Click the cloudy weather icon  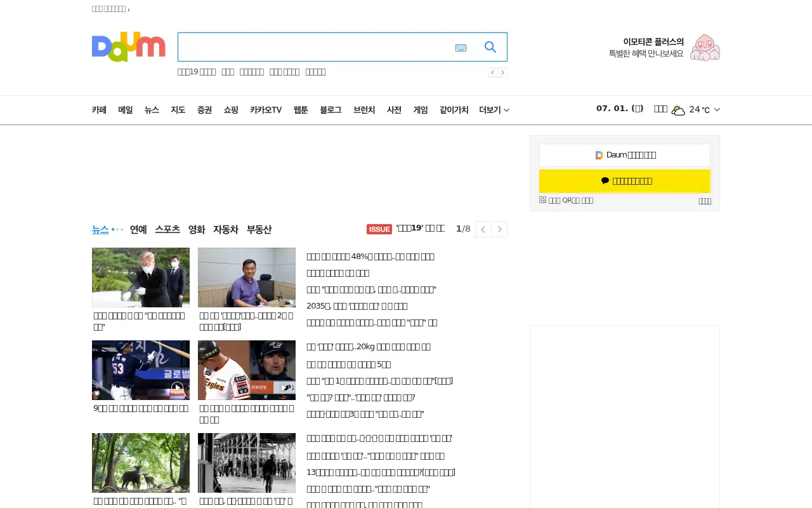(678, 110)
